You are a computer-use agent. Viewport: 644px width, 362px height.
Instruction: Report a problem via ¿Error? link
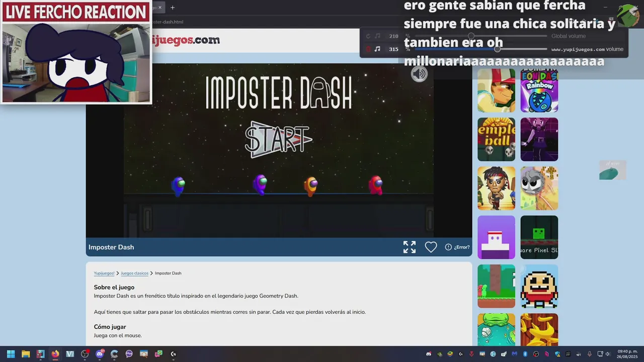[457, 247]
